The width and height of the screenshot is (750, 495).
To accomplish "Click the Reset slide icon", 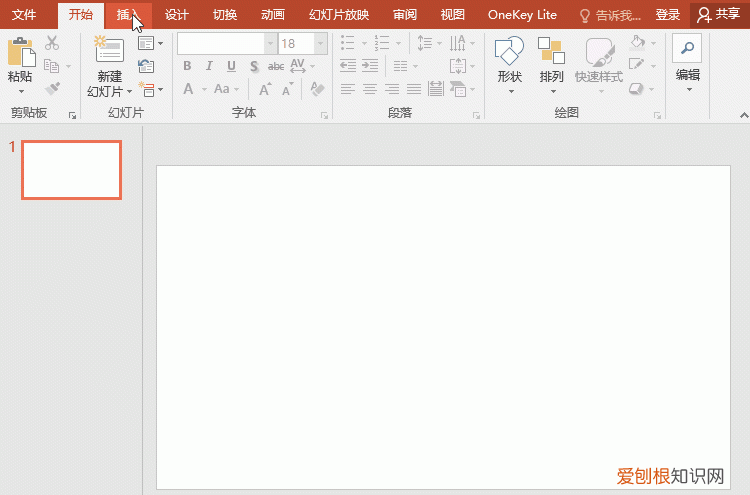I will point(147,66).
